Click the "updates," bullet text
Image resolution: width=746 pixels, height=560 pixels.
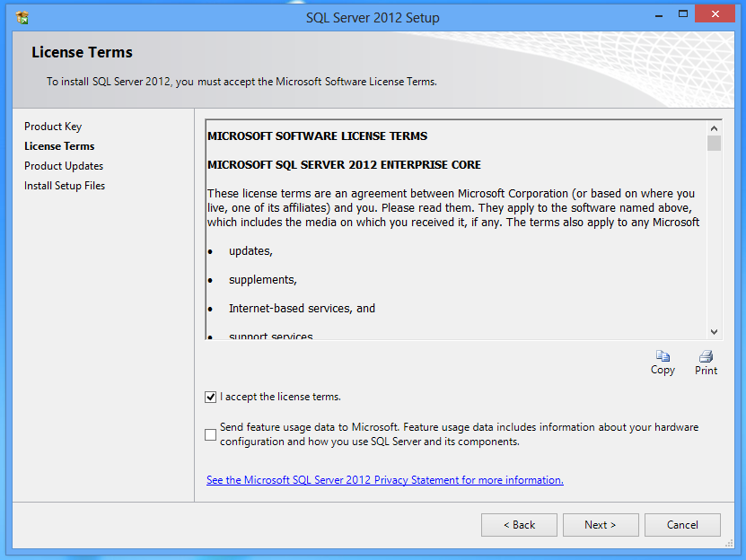click(x=250, y=251)
